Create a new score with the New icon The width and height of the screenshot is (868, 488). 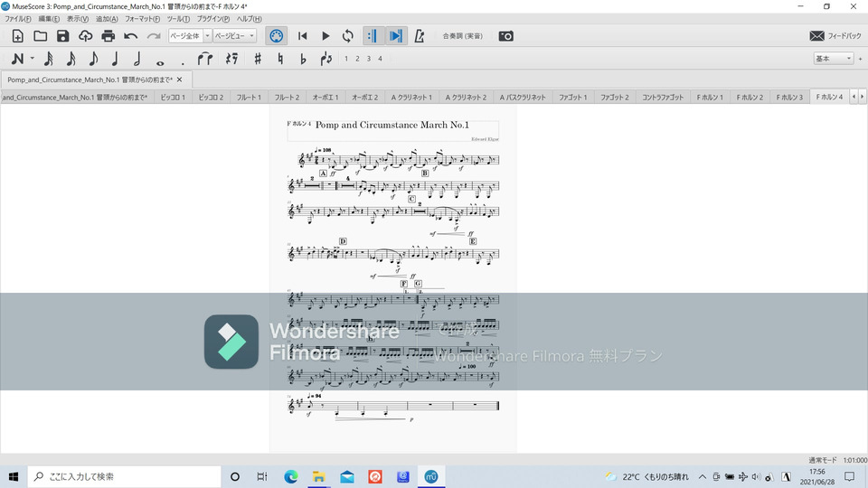(x=18, y=36)
